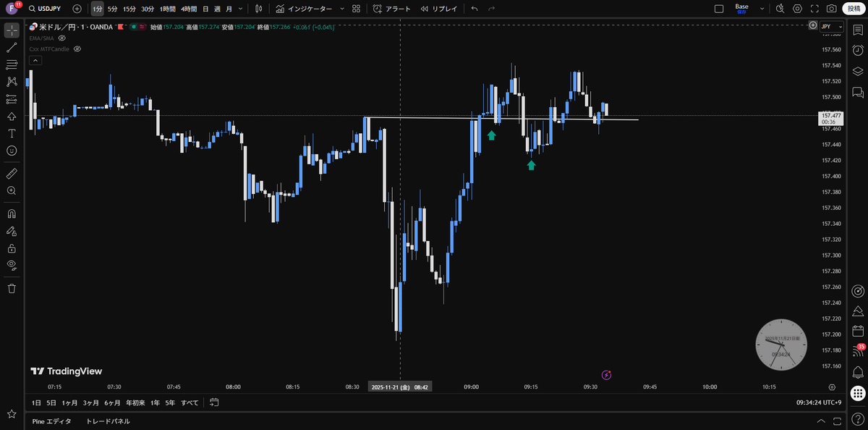Open the calendar panel in right sidebar

[x=858, y=331]
